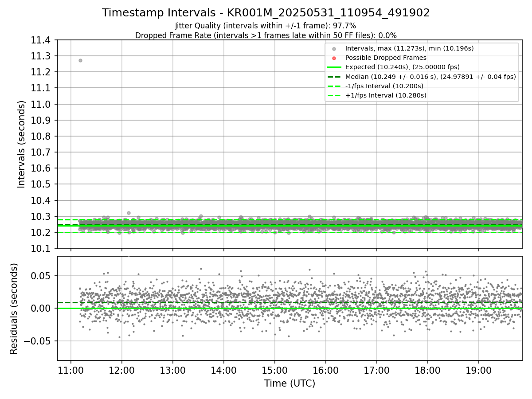532x399 pixels.
Task: Click the '10.5' y-axis tick label
Action: [x=40, y=184]
